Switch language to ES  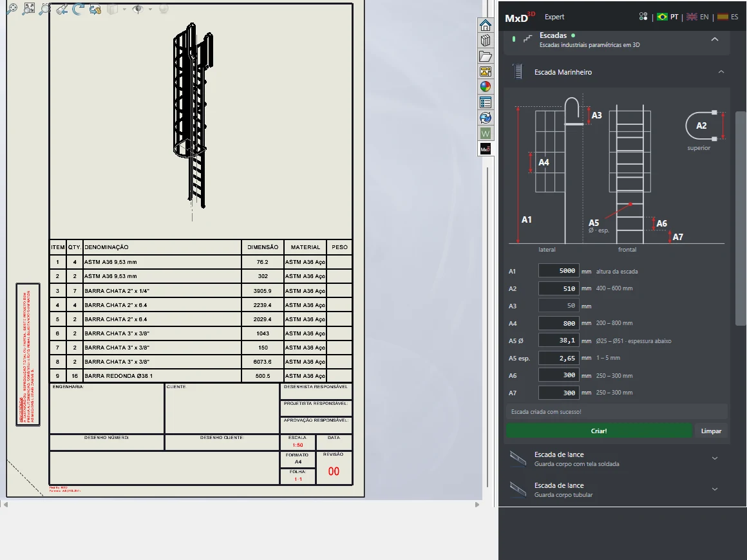[728, 17]
